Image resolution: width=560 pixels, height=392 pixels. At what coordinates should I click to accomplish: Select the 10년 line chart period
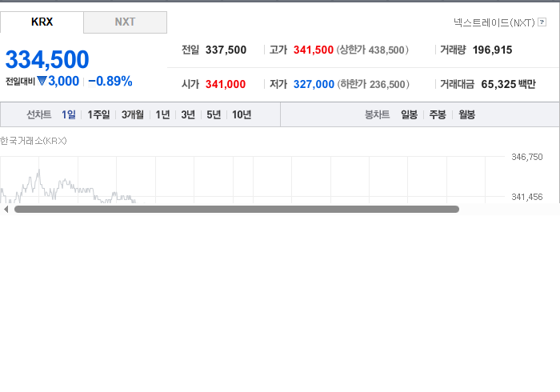click(242, 114)
